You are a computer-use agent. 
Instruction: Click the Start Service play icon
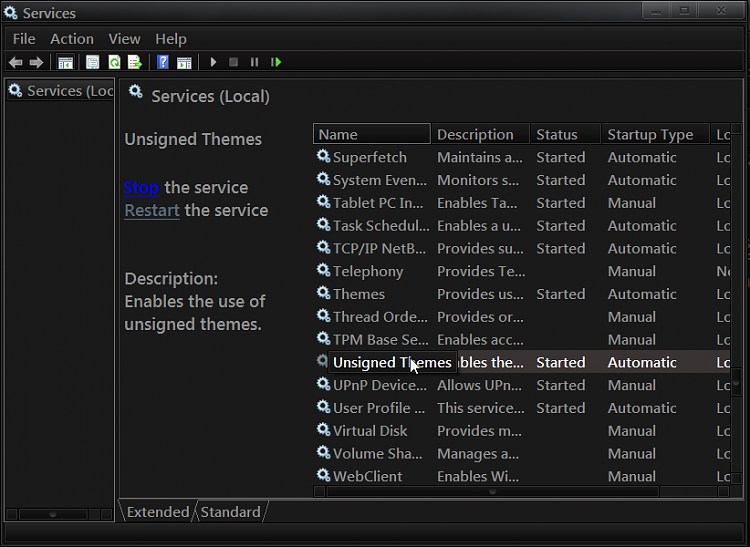(213, 62)
